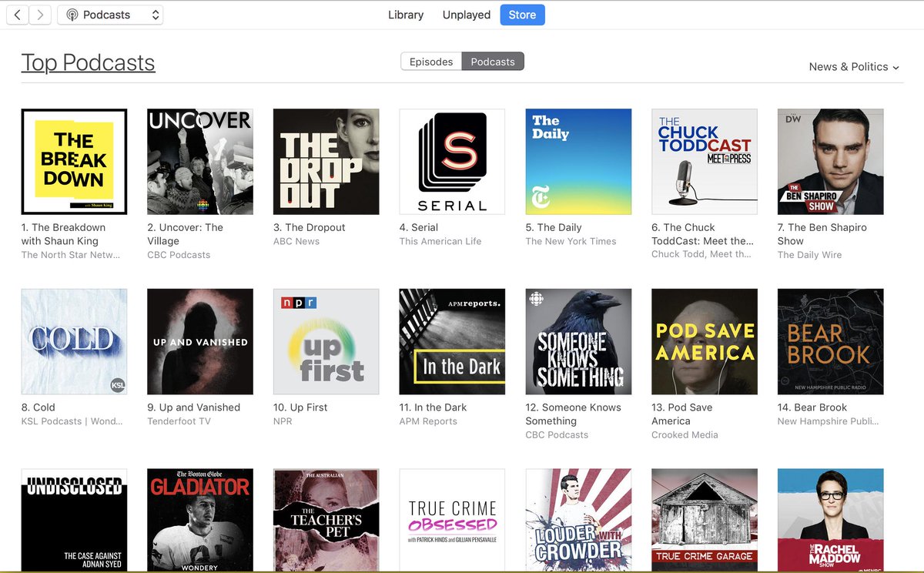Go back with the left chevron button
924x573 pixels.
coord(17,15)
